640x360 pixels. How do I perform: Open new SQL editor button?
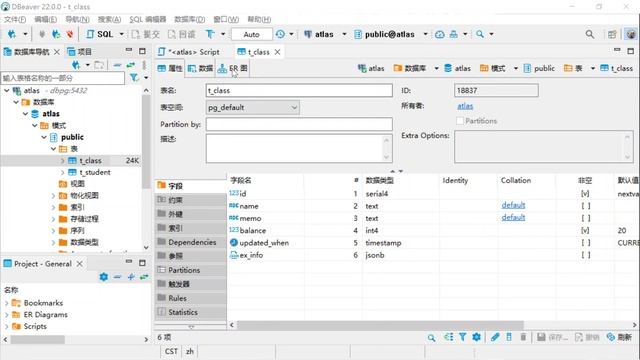coord(100,34)
